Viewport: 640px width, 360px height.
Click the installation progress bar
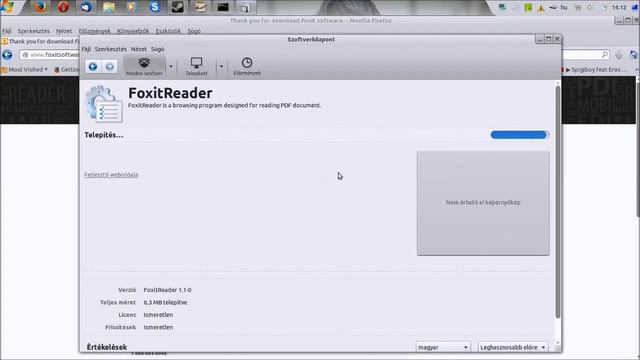point(520,135)
